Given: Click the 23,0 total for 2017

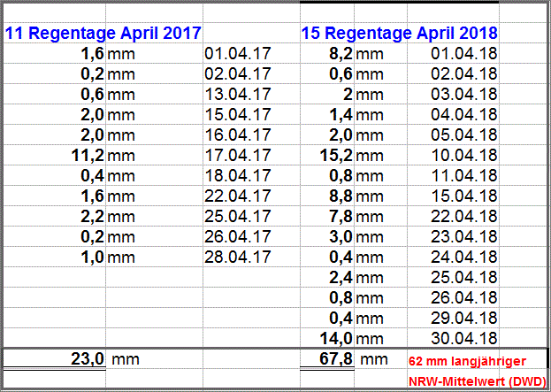Looking at the screenshot, I should (x=88, y=359).
